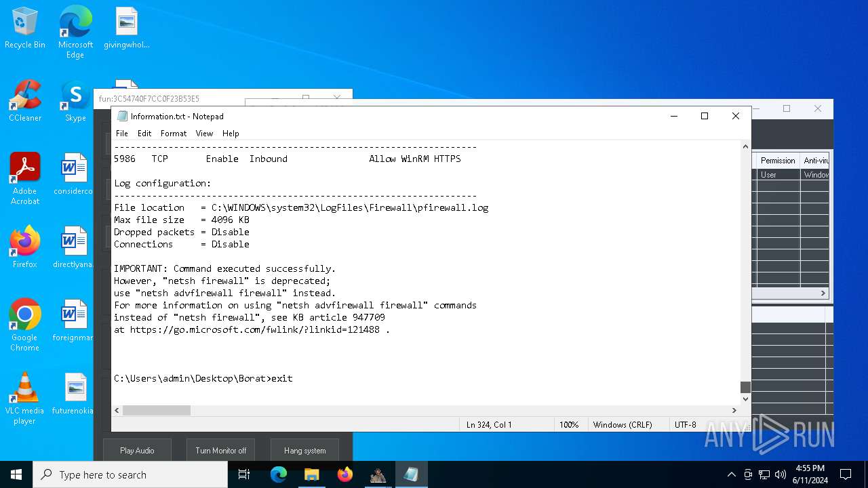Open Task View on the taskbar
The image size is (868, 488).
(x=245, y=474)
